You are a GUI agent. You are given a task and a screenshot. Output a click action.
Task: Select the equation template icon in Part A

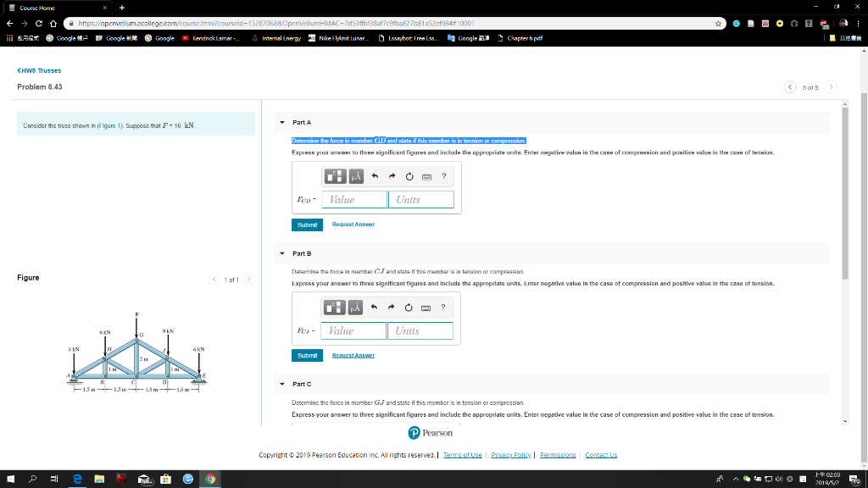(335, 176)
